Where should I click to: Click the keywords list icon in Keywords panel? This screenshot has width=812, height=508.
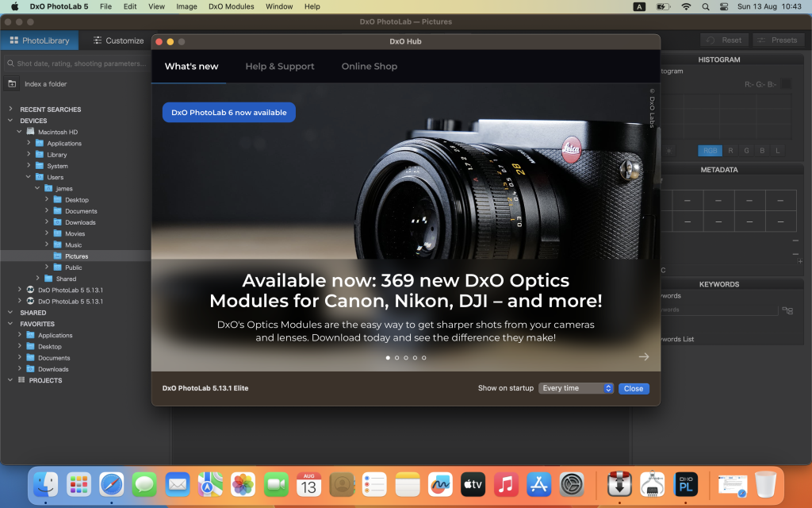787,310
